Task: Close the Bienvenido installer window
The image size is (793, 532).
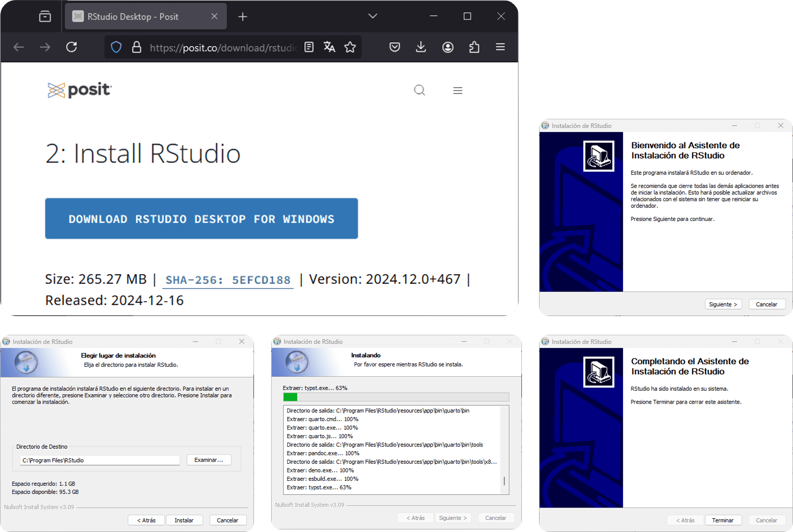Action: point(781,125)
